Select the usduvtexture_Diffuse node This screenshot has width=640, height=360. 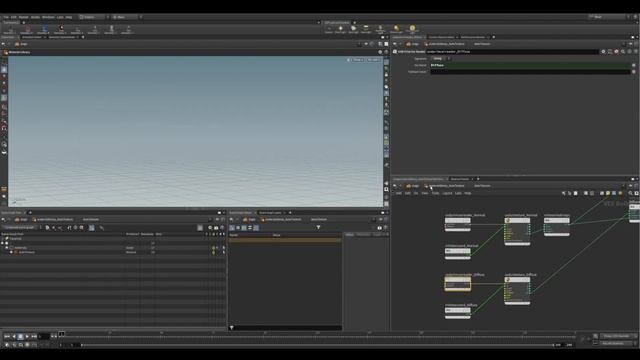click(x=517, y=291)
